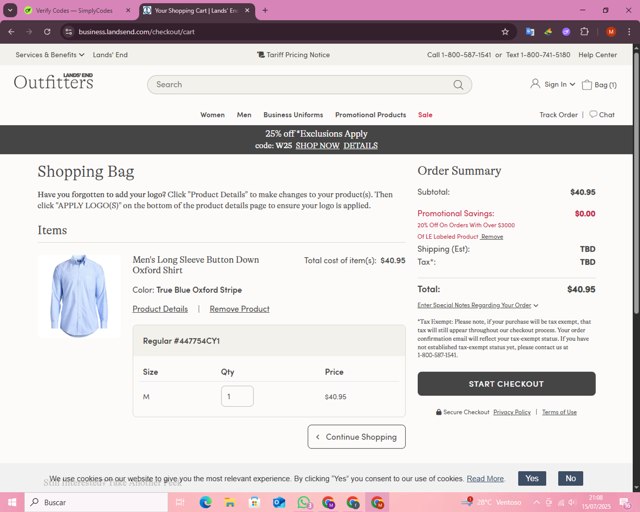Open the Privacy Policy link
640x512 pixels.
(512, 412)
